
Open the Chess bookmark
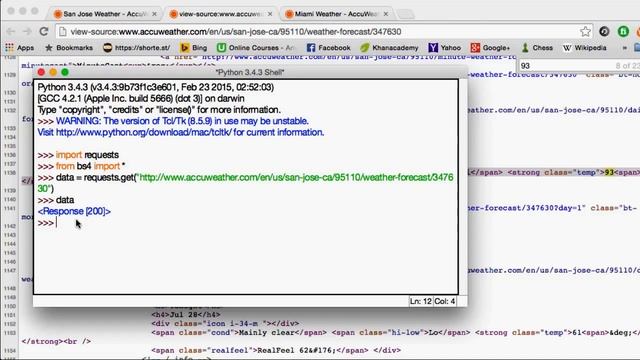(x=537, y=48)
